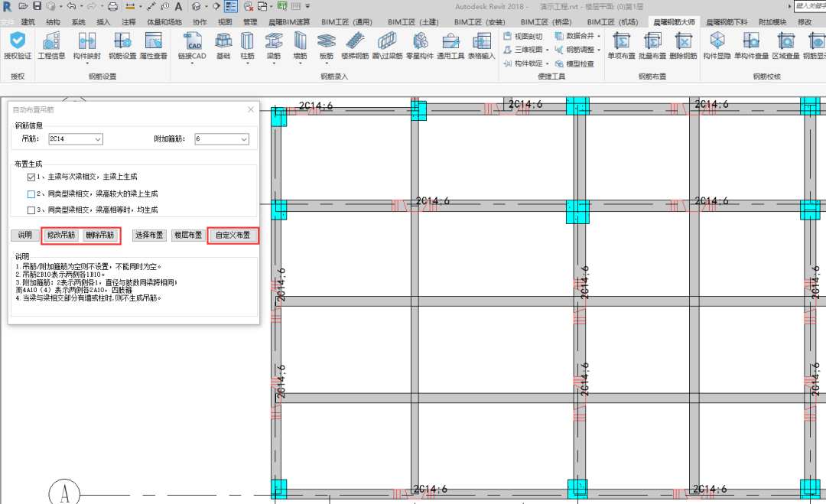
Task: Click the 链接CAD icon
Action: pos(192,41)
